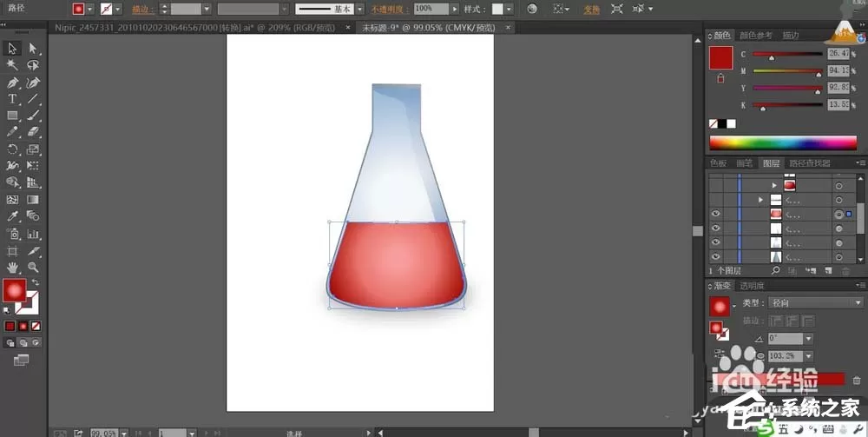Hide the selected red liquid layer
Viewport: 868px width, 437px height.
(716, 214)
